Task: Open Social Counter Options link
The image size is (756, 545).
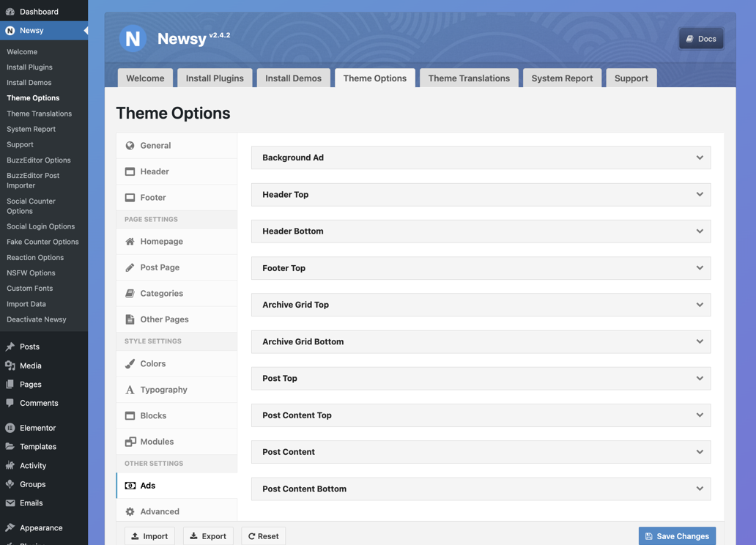Action: [31, 206]
